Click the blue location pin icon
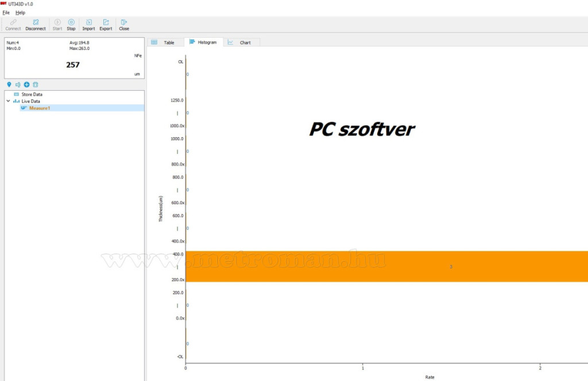 pyautogui.click(x=9, y=84)
